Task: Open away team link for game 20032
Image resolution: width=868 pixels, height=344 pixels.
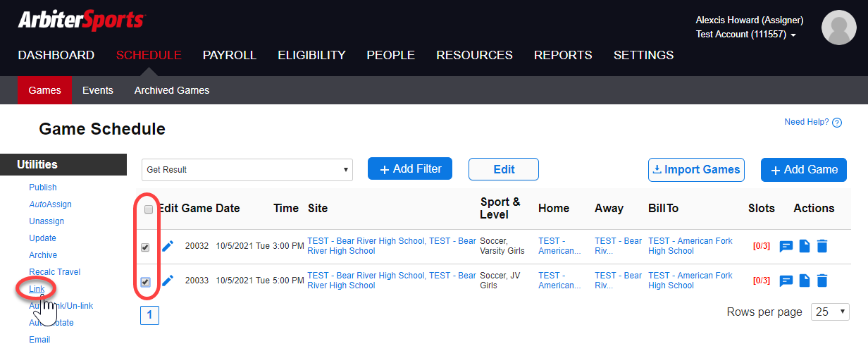Action: pyautogui.click(x=618, y=246)
